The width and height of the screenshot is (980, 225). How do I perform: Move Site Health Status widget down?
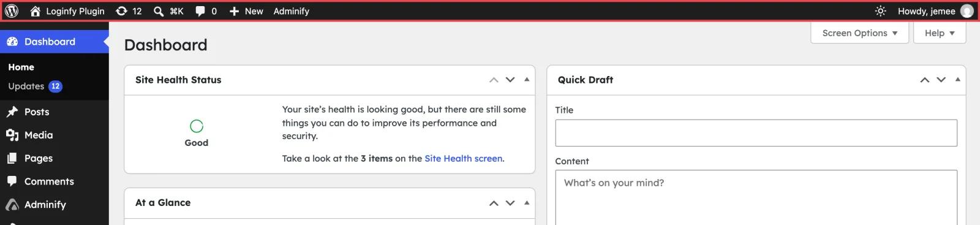click(x=510, y=80)
